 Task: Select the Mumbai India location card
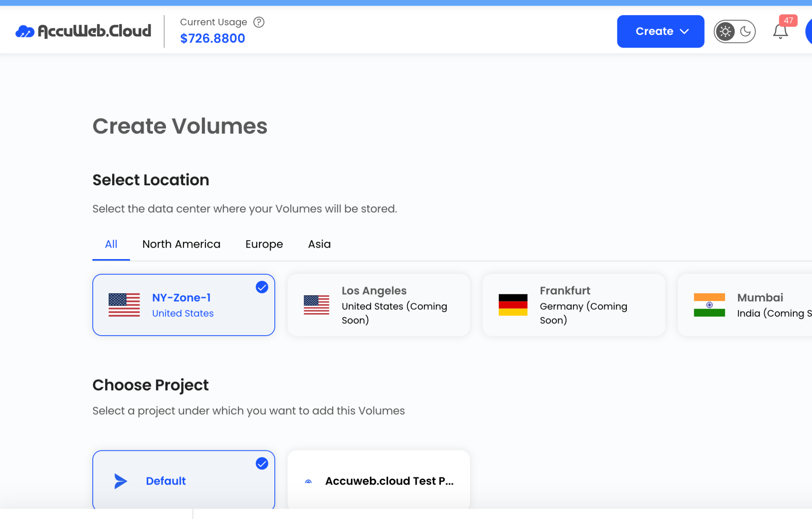pyautogui.click(x=745, y=305)
